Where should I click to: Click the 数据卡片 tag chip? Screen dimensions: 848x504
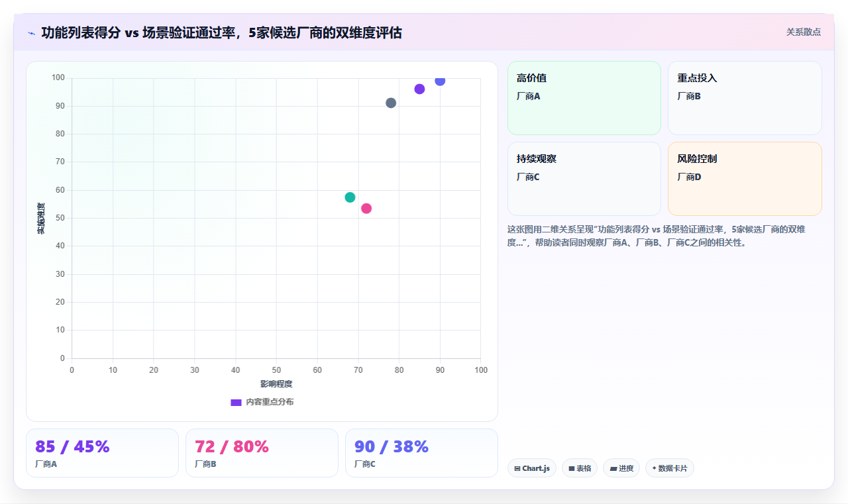tap(670, 468)
